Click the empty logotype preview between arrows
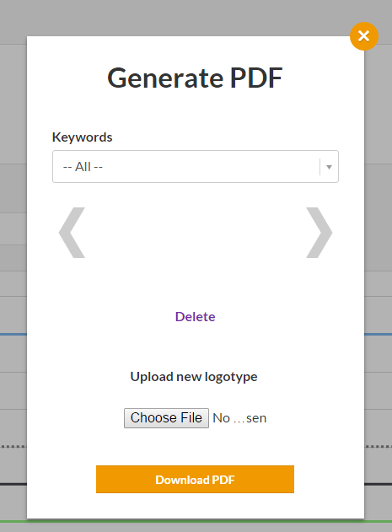 click(x=196, y=233)
